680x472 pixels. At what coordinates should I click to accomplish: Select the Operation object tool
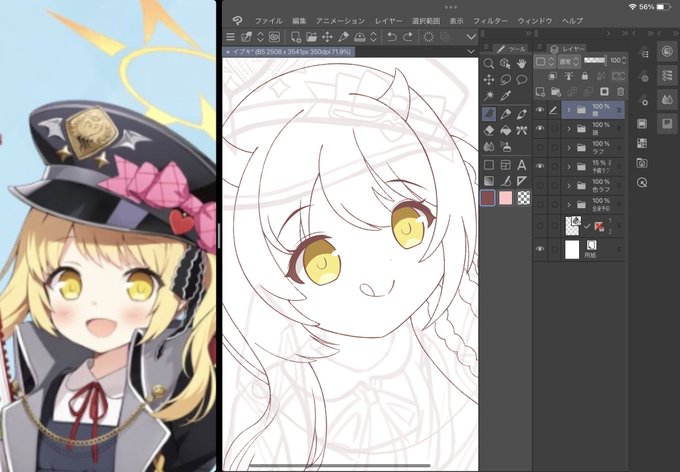tap(505, 64)
